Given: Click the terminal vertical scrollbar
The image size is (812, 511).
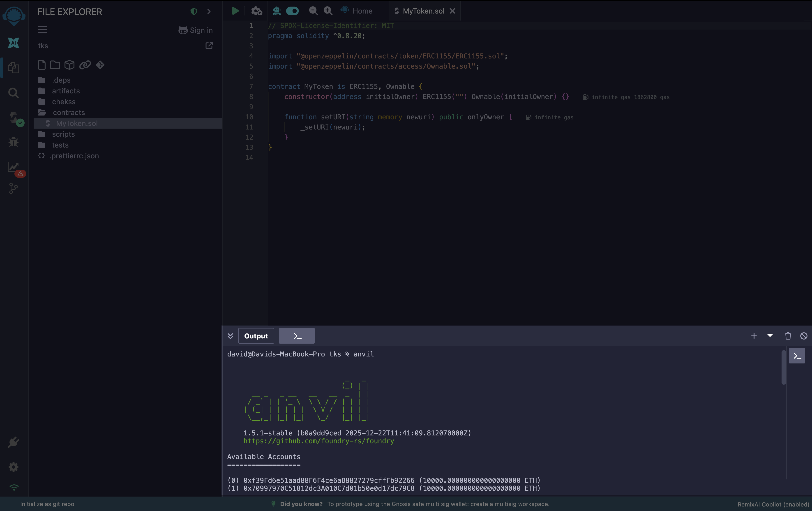Looking at the screenshot, I should pyautogui.click(x=784, y=367).
